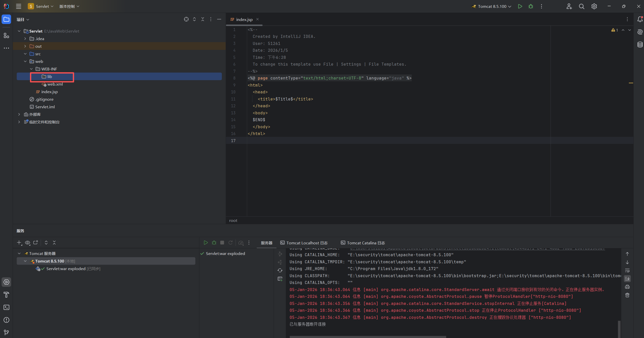The height and width of the screenshot is (338, 644).
Task: Select opened file in project tree
Action: (x=186, y=19)
